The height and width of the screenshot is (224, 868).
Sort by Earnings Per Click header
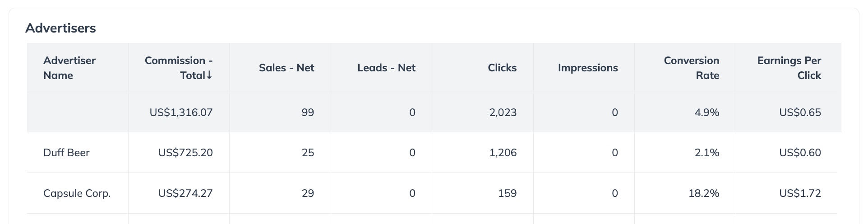(789, 68)
